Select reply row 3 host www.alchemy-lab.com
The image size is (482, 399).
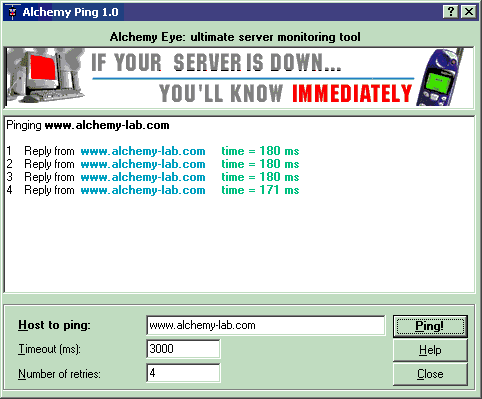point(143,177)
